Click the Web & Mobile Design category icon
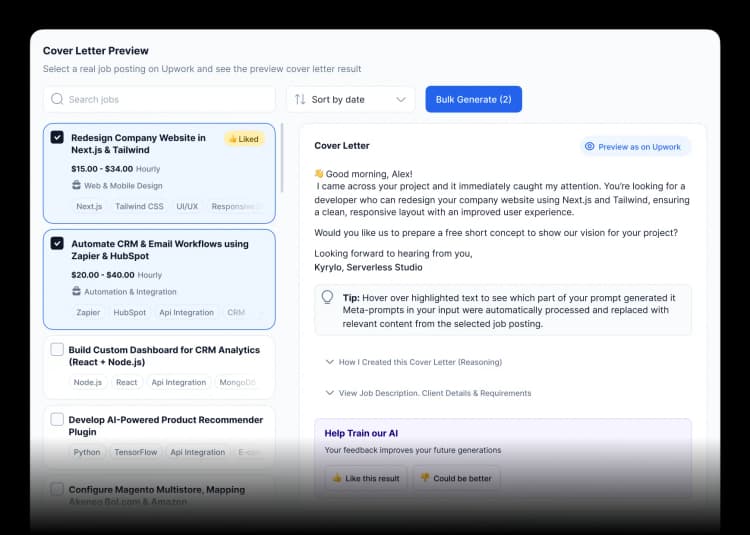The width and height of the screenshot is (750, 535). 77,185
